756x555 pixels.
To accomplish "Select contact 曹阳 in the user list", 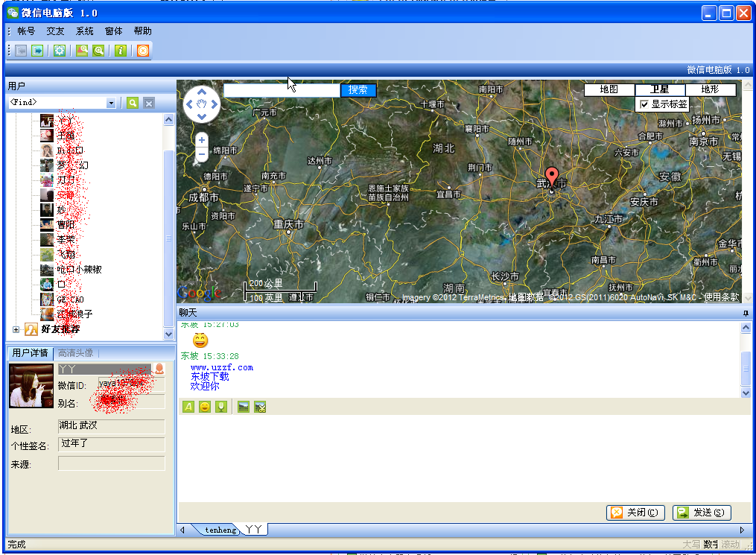I will tap(66, 225).
